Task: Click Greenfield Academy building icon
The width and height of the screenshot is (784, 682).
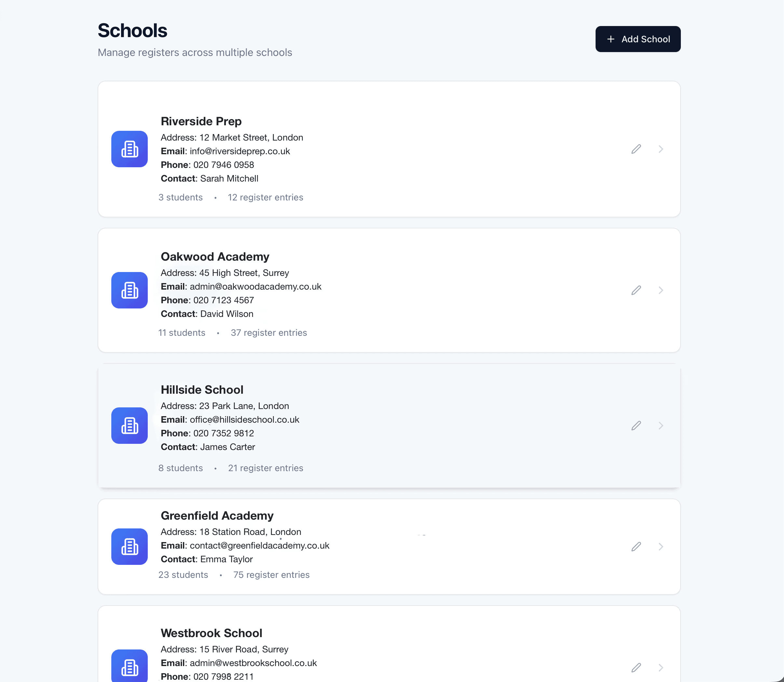Action: click(x=130, y=547)
